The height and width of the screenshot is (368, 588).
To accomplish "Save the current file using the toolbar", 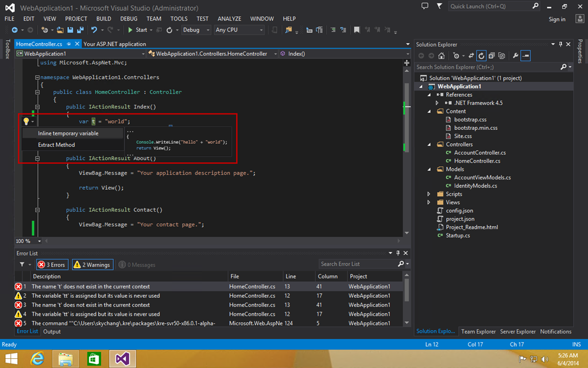I will tap(70, 30).
